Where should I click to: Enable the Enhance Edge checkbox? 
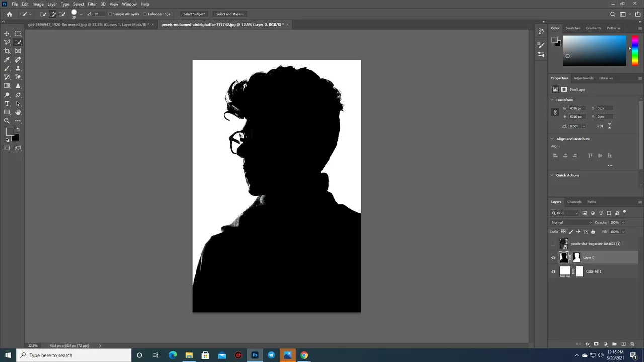point(145,14)
